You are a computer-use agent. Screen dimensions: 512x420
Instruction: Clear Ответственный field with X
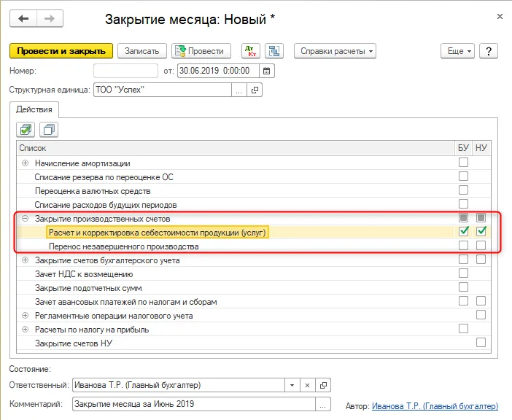click(307, 386)
